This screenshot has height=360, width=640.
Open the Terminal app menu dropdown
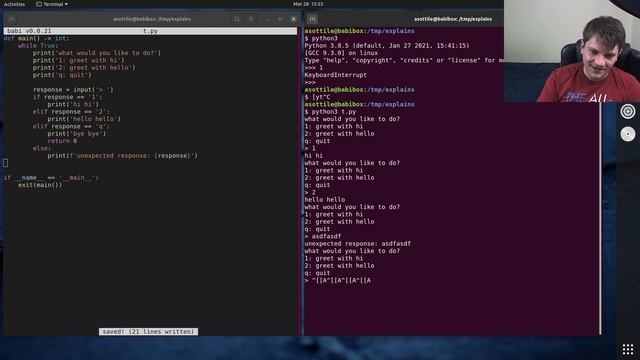[52, 4]
